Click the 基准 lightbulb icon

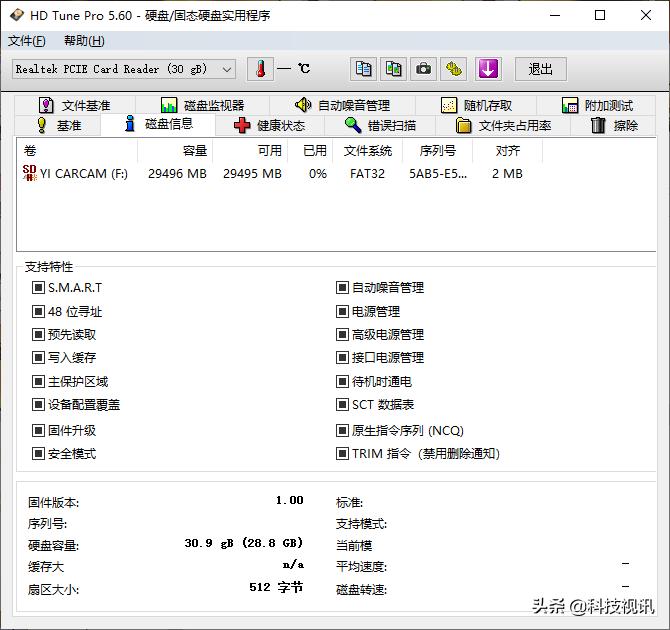point(41,125)
